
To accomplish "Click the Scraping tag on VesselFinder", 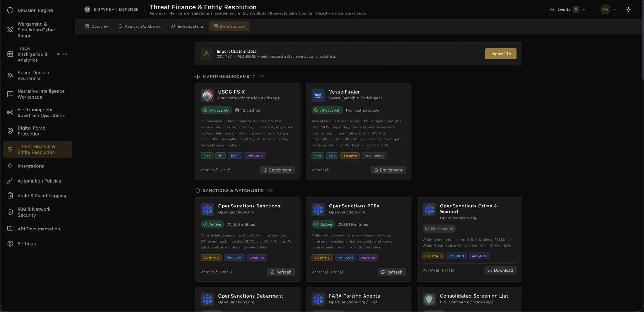I will point(350,156).
